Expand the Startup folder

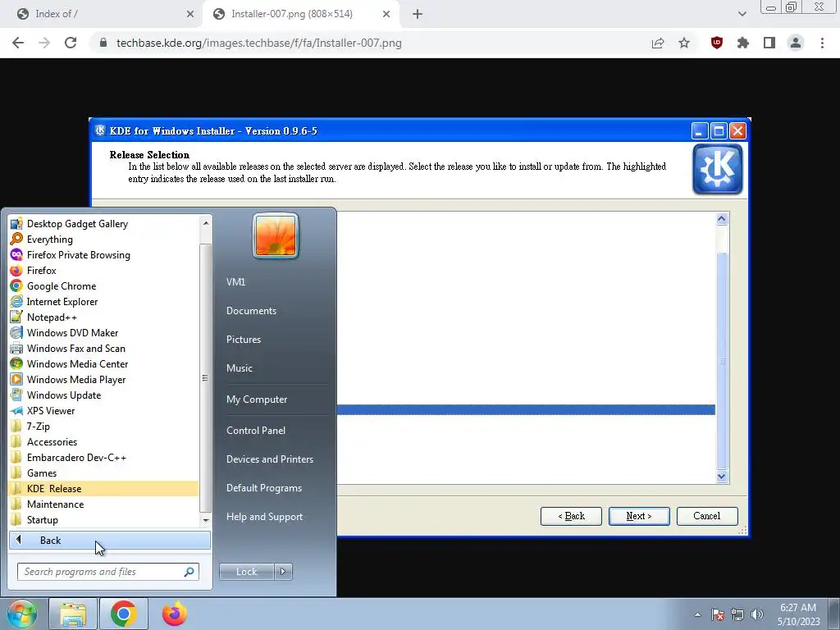[103, 519]
